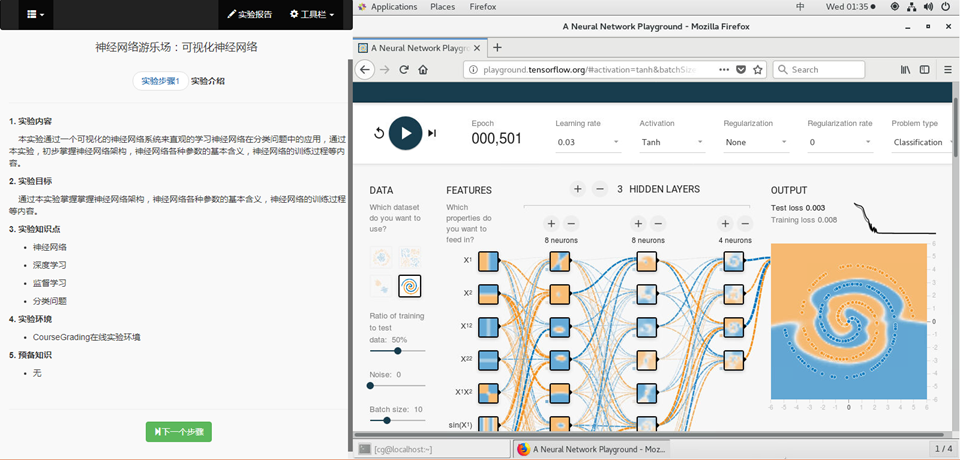The image size is (960, 460).
Task: Show Firefox sidebars
Action: pos(924,70)
